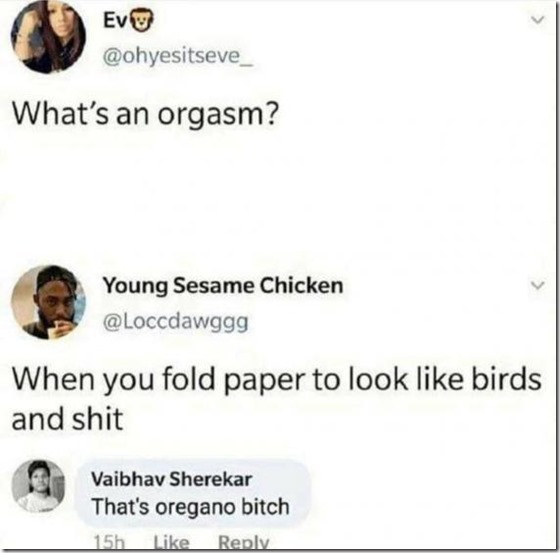
Task: Expand options chevron on Ev's tweet
Action: tap(537, 20)
